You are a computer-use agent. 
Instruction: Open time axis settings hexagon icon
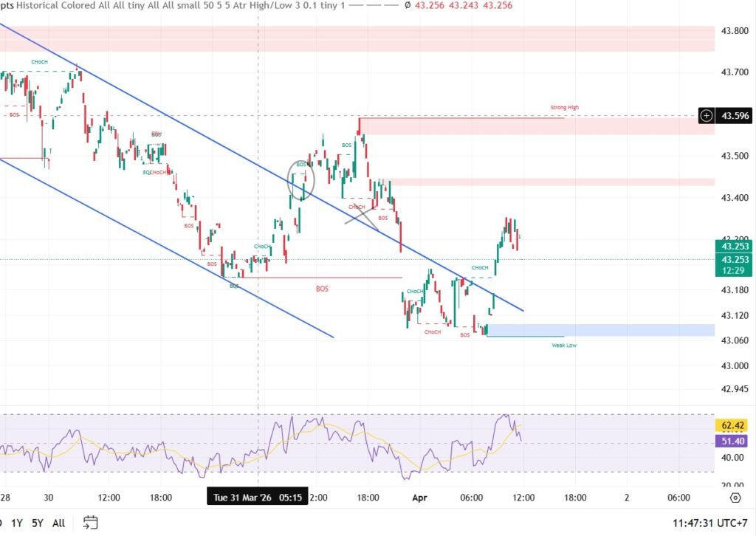pos(735,498)
